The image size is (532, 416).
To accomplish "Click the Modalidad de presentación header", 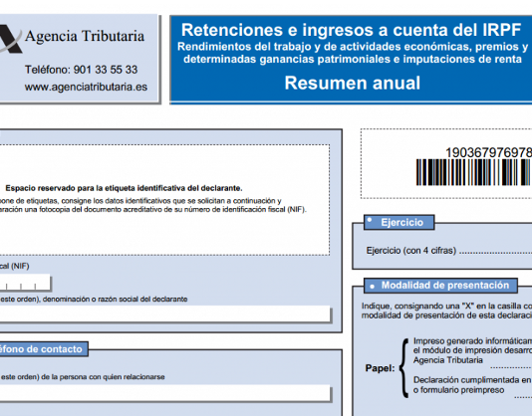I will click(x=440, y=286).
